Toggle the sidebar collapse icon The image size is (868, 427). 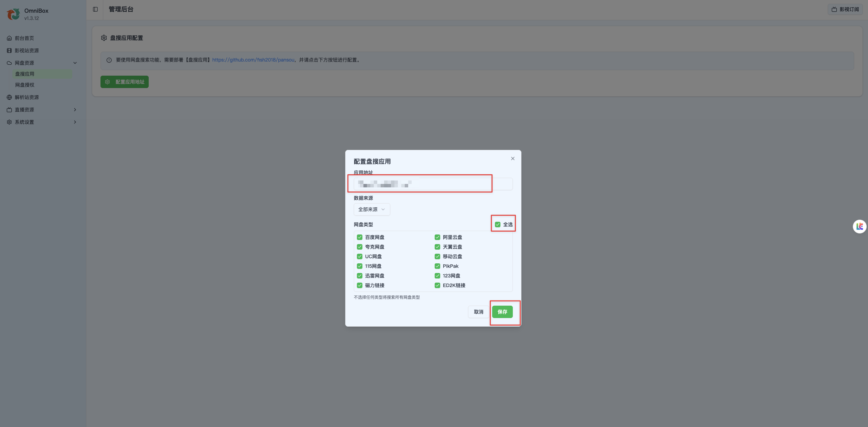pyautogui.click(x=95, y=9)
